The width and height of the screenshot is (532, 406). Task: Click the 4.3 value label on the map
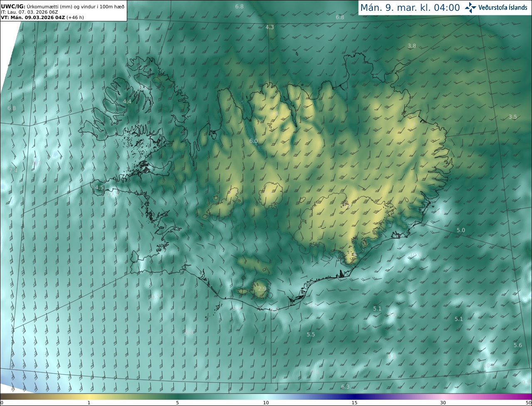(x=270, y=27)
